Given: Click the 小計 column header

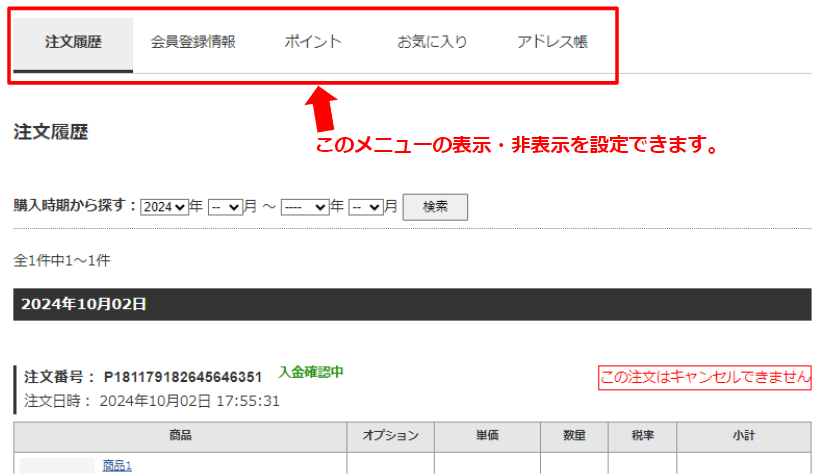Looking at the screenshot, I should [744, 437].
